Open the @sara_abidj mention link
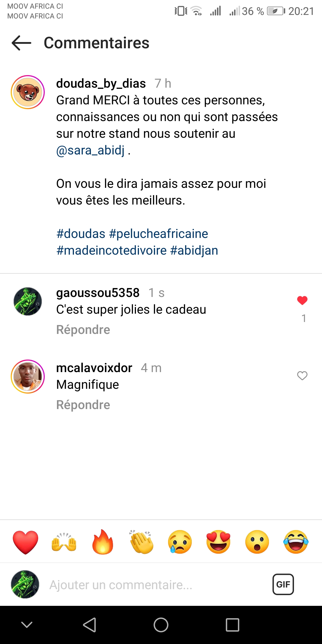The width and height of the screenshot is (322, 644). point(90,150)
